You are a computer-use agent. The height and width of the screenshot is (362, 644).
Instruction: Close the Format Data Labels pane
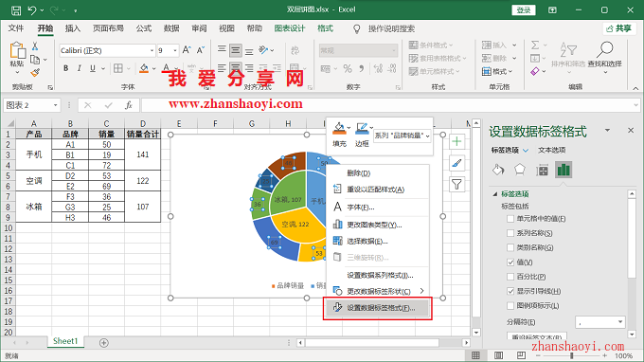click(631, 130)
